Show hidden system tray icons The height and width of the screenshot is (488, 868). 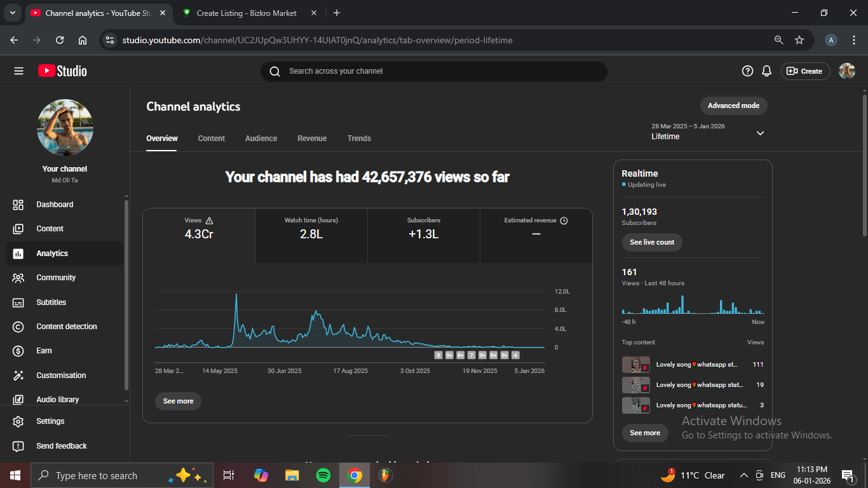coord(743,475)
